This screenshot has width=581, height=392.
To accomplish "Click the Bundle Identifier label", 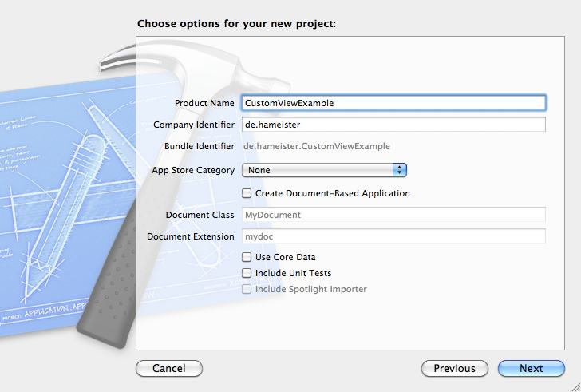I will coord(200,146).
